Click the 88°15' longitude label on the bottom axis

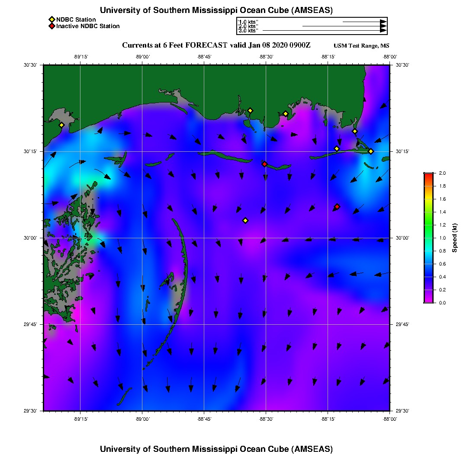pos(328,419)
